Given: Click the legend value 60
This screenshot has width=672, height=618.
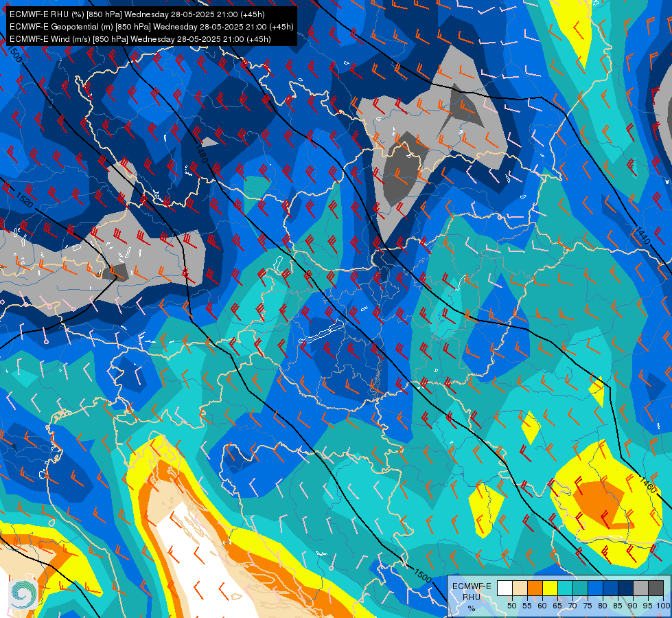Looking at the screenshot, I should (542, 606).
